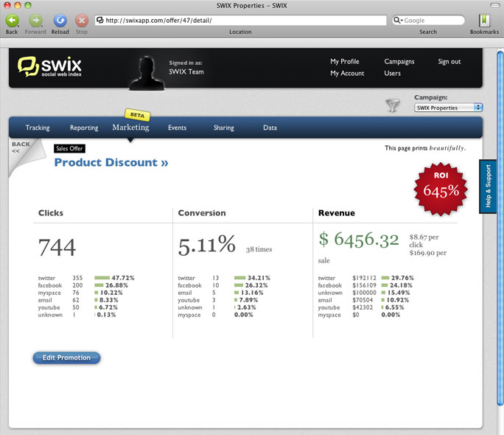Open the Reporting tab
Viewport: 504px width, 435px height.
coord(84,128)
